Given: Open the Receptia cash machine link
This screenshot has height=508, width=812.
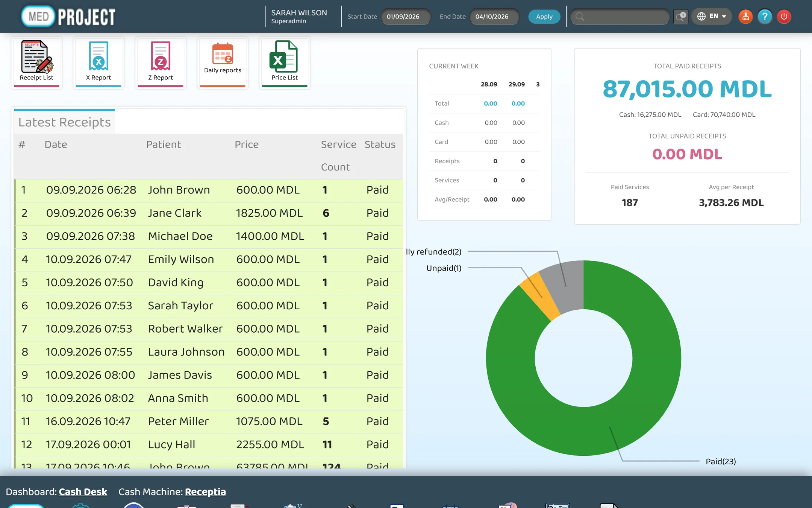Looking at the screenshot, I should point(205,492).
